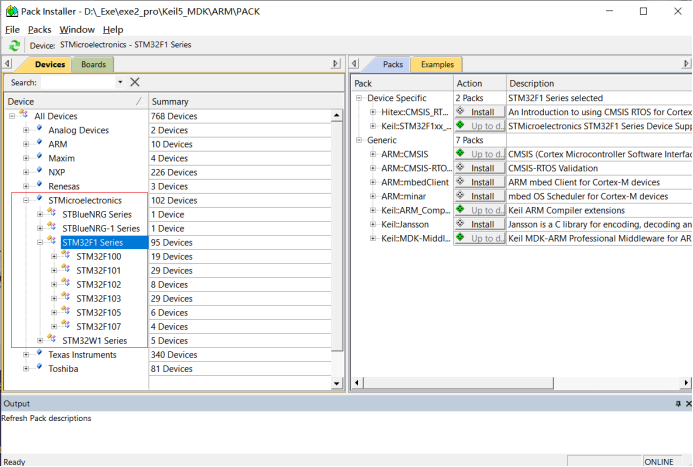The height and width of the screenshot is (467, 693).
Task: Install the ARM::mbedClient pack
Action: (480, 182)
